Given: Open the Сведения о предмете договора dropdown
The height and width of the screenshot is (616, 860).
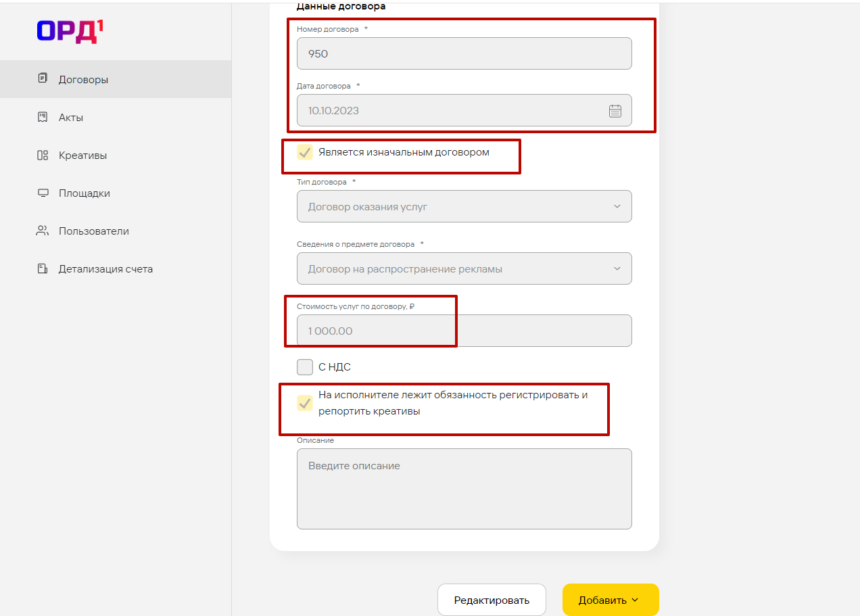Looking at the screenshot, I should pos(464,269).
